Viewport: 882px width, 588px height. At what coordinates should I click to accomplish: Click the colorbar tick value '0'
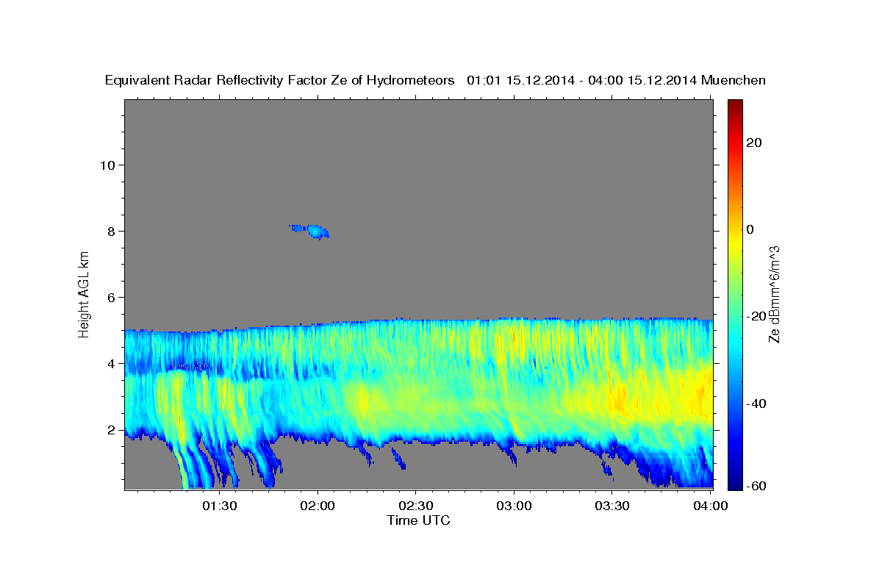(750, 229)
